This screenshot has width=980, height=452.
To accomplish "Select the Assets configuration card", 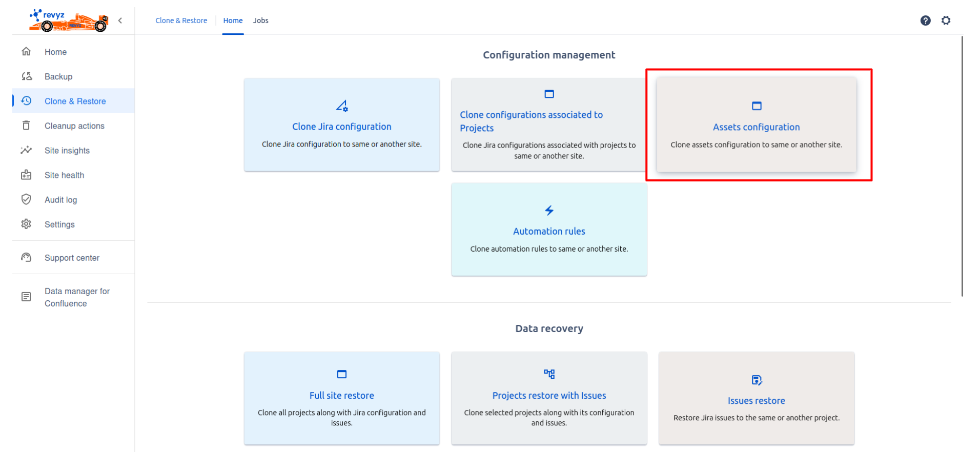I will click(756, 125).
